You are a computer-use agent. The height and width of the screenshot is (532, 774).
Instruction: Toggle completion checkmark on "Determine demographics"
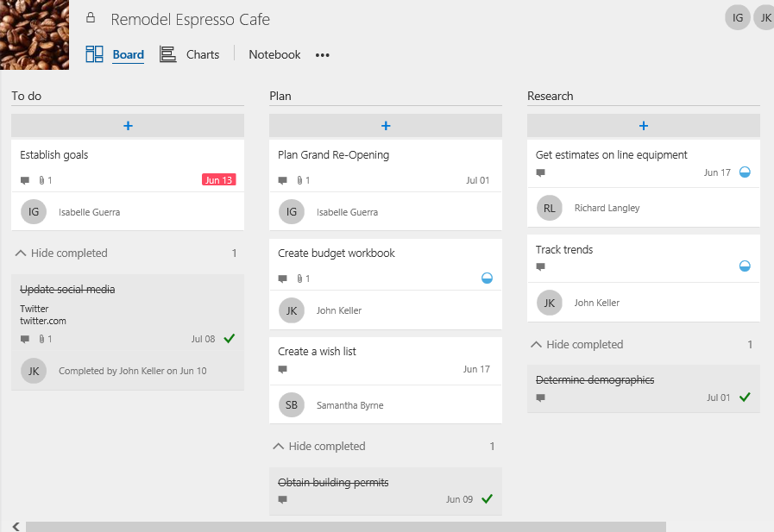[744, 397]
